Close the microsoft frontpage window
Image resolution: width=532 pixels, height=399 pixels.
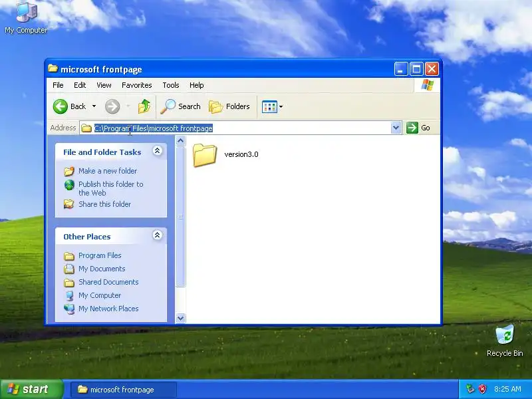click(432, 69)
